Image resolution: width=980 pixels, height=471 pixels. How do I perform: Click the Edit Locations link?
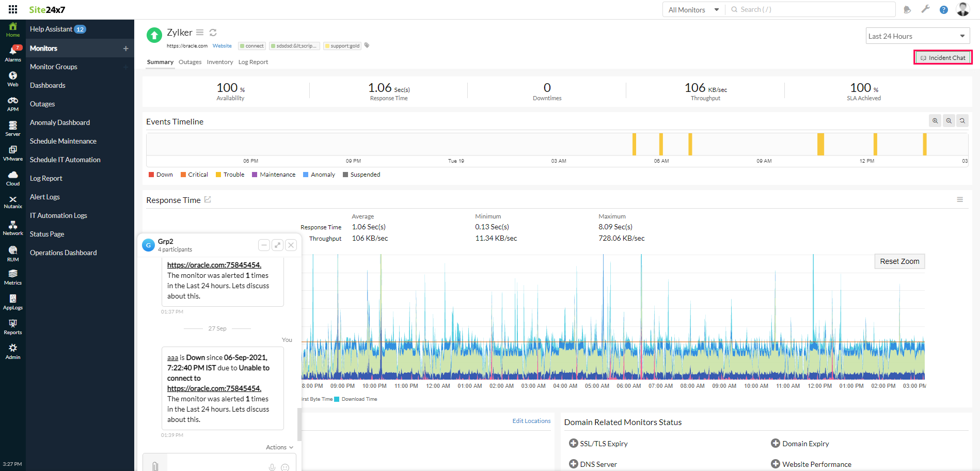tap(531, 421)
